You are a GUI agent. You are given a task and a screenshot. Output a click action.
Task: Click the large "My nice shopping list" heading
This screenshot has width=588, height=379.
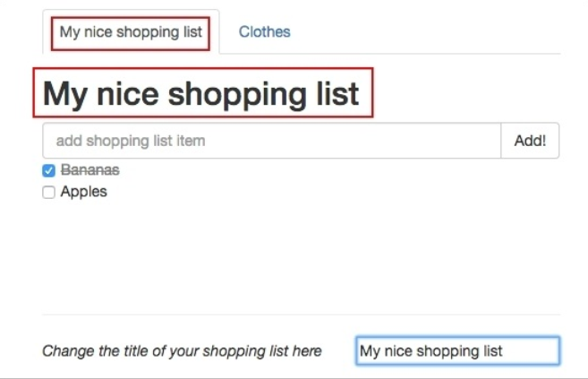coord(201,93)
